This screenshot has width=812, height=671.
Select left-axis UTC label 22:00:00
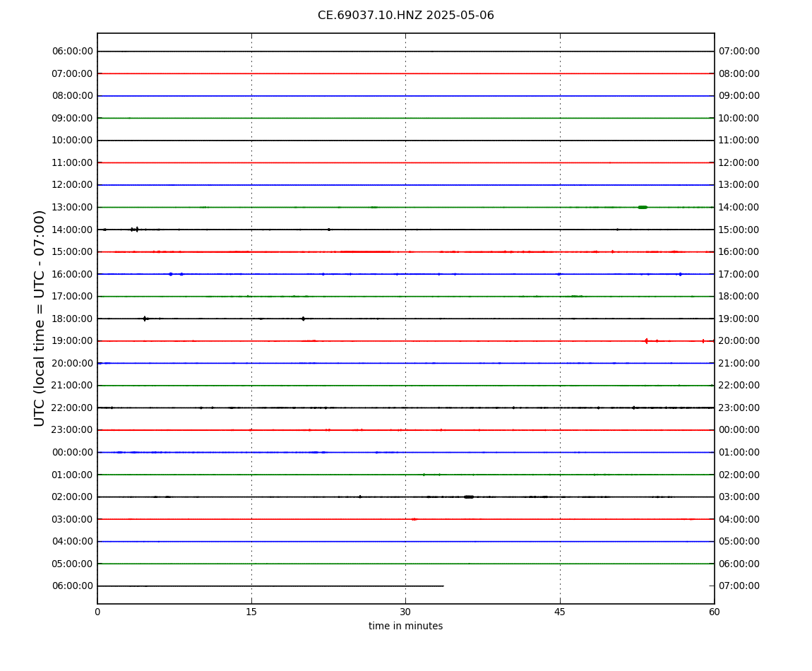tap(73, 408)
